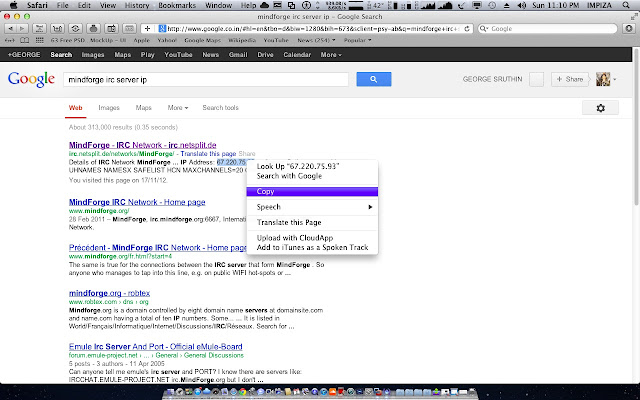Switch to the Images results tab
This screenshot has height=400, width=640.
tap(109, 108)
